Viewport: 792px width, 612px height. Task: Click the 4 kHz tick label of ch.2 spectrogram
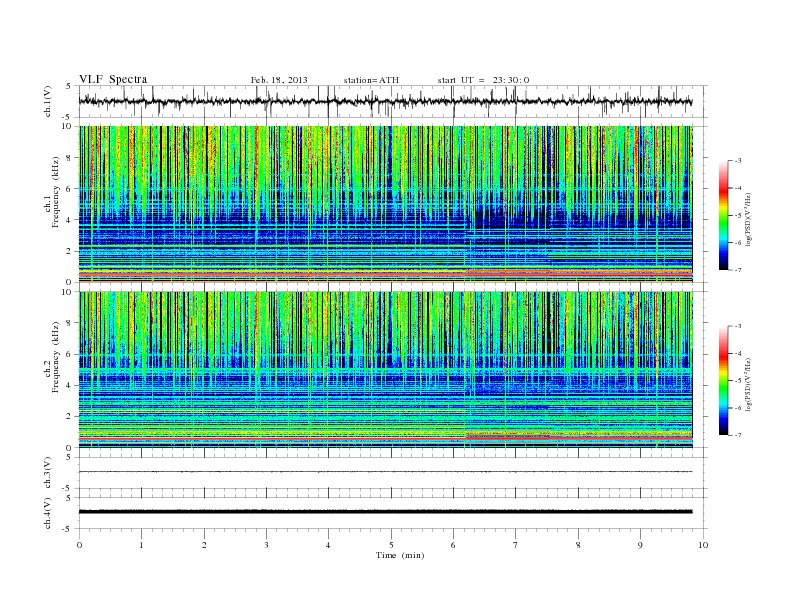pyautogui.click(x=70, y=385)
